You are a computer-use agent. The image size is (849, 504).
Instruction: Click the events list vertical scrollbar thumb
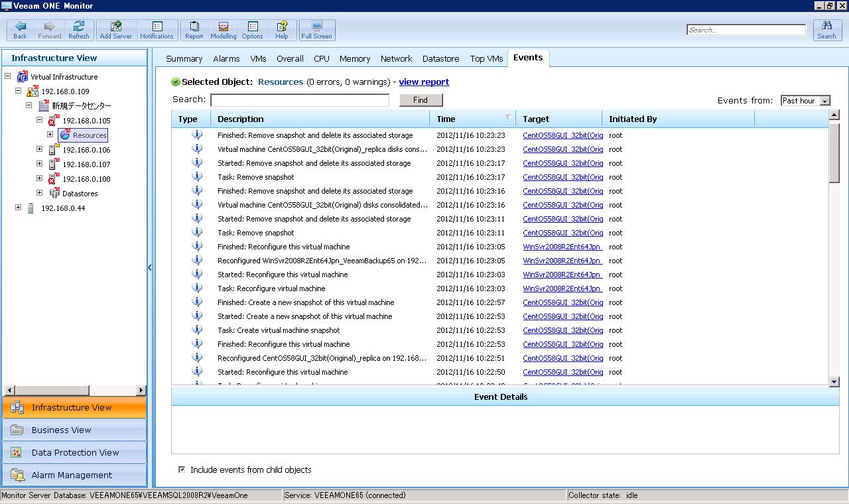(834, 151)
